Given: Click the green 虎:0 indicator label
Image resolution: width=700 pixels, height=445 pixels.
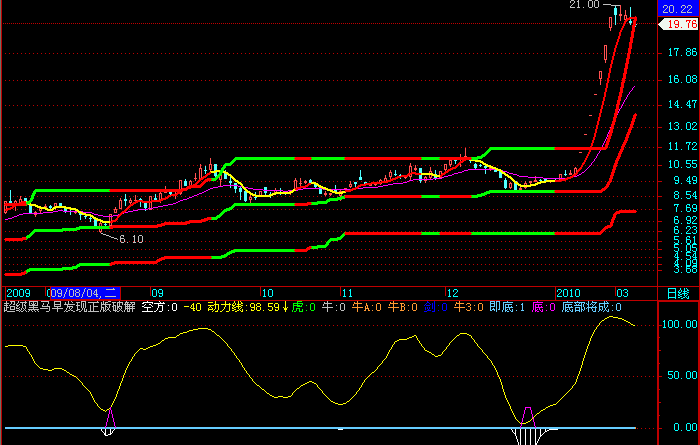Looking at the screenshot, I should [304, 307].
